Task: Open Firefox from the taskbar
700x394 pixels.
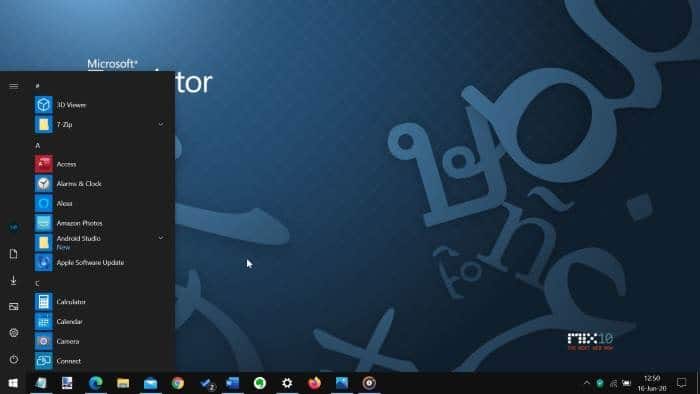Action: point(314,383)
